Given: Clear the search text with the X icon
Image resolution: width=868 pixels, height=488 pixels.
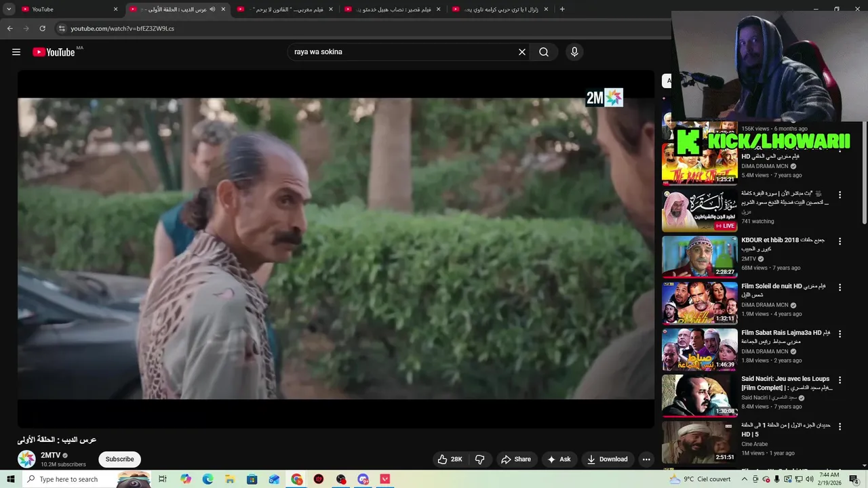Looking at the screenshot, I should [522, 52].
